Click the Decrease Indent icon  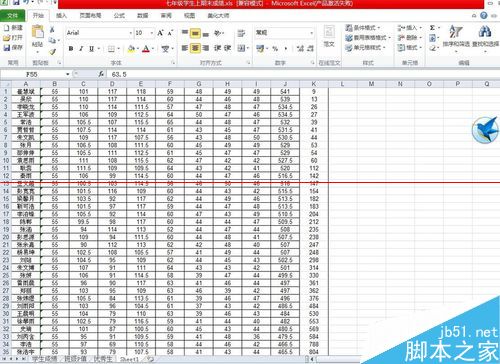217,48
